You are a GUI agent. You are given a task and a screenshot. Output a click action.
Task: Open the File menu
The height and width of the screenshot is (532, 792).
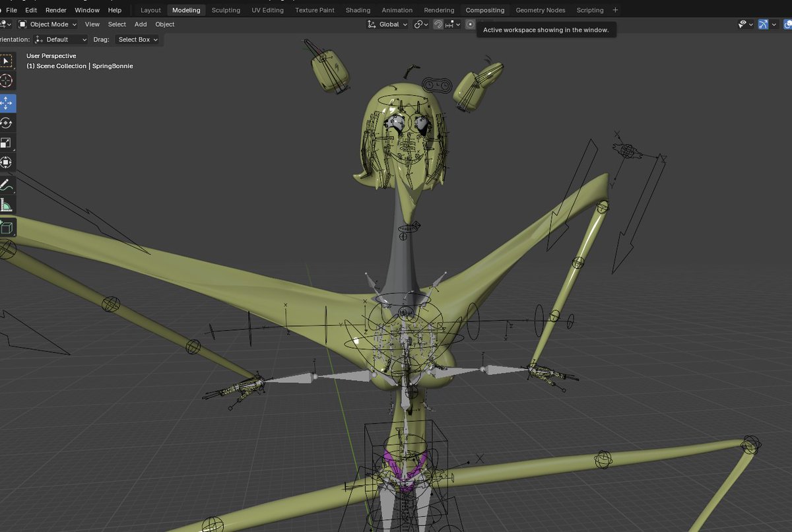tap(11, 10)
